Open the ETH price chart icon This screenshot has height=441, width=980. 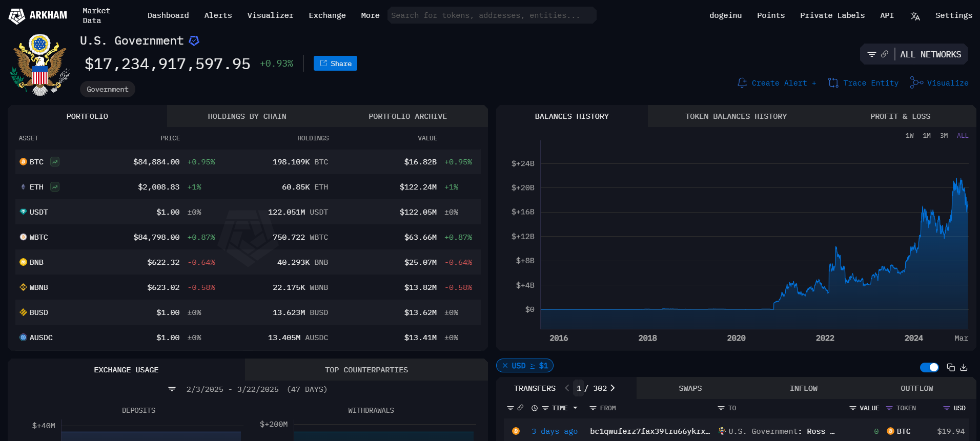click(55, 187)
